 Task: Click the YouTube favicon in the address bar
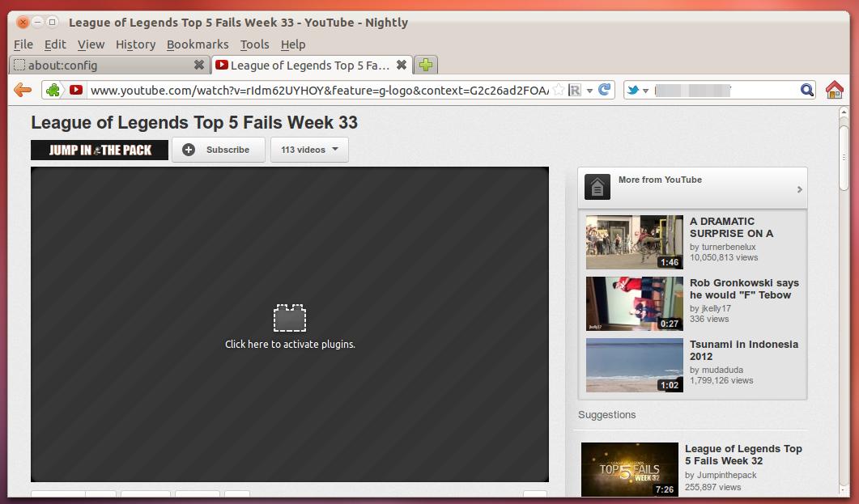tap(76, 90)
